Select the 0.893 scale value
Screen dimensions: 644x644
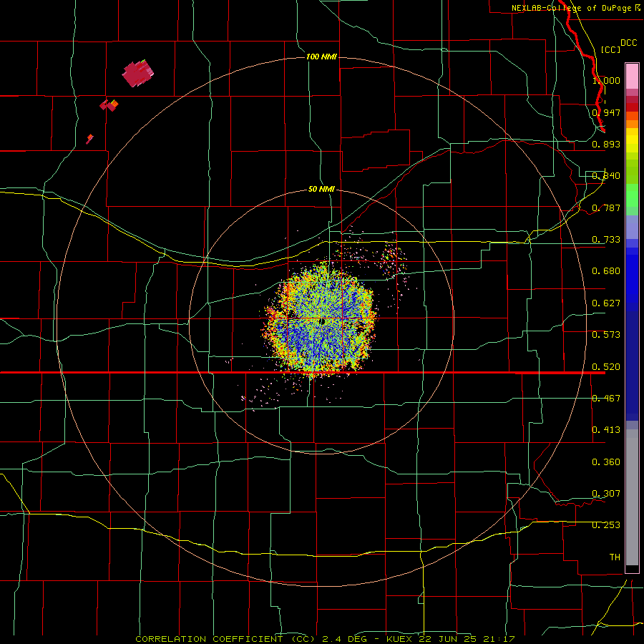tap(606, 144)
